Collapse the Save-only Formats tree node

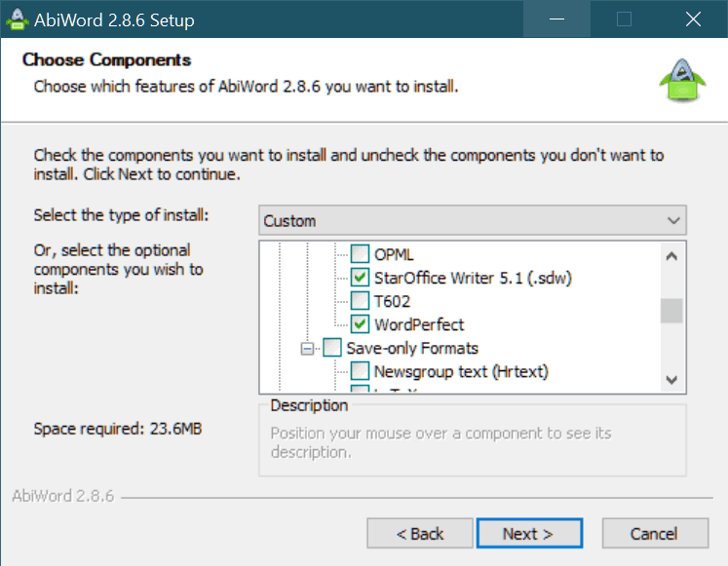pos(307,349)
